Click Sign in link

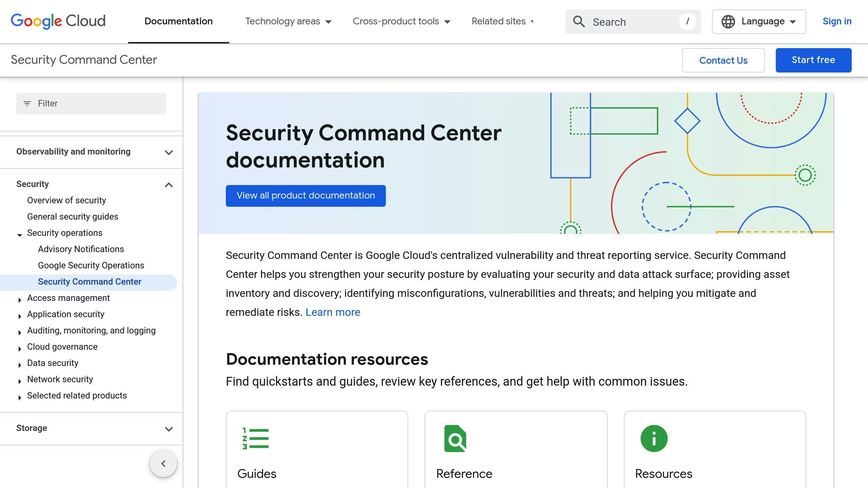(x=837, y=21)
